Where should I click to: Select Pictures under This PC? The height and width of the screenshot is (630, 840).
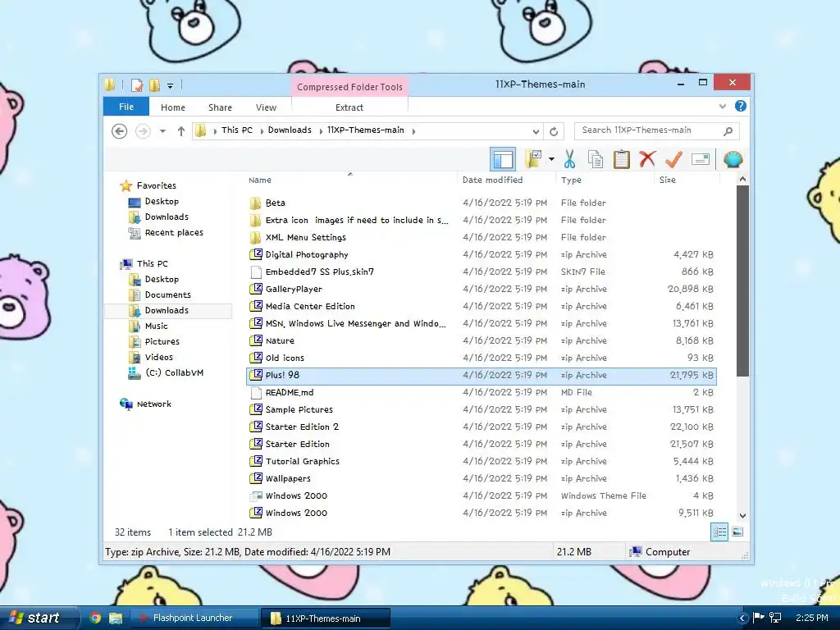point(162,341)
